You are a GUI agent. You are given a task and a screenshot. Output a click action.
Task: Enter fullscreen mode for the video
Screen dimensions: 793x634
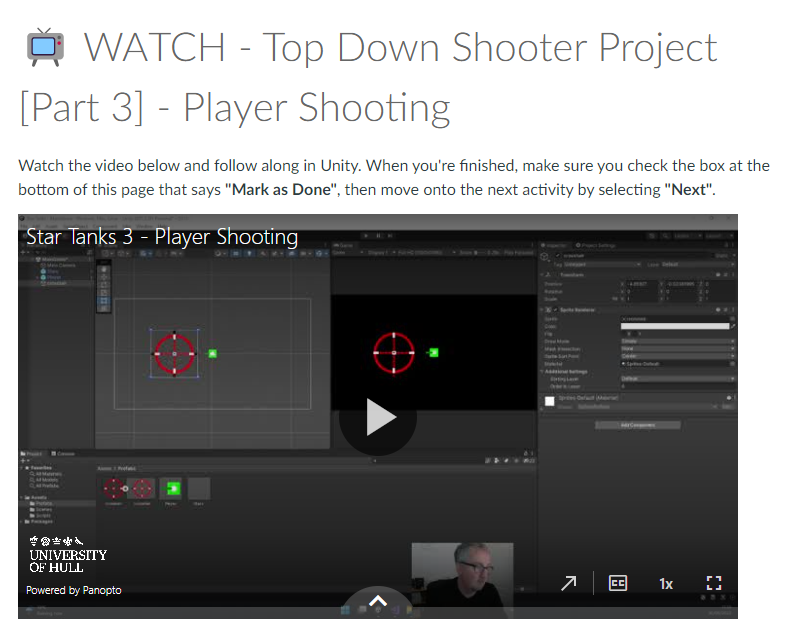click(713, 583)
